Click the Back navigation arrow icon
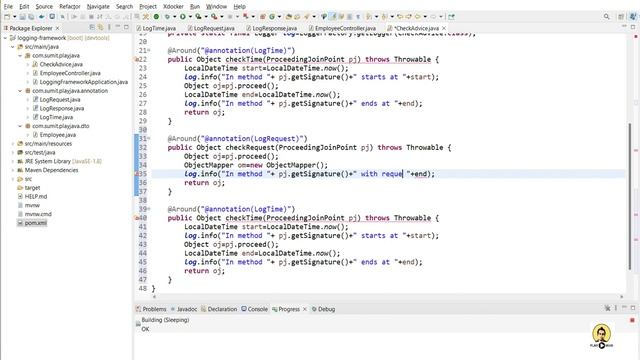The image size is (640, 360). (x=418, y=17)
